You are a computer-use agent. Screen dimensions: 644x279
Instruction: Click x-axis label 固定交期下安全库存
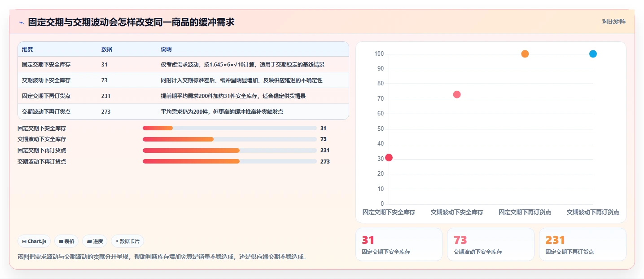[389, 212]
